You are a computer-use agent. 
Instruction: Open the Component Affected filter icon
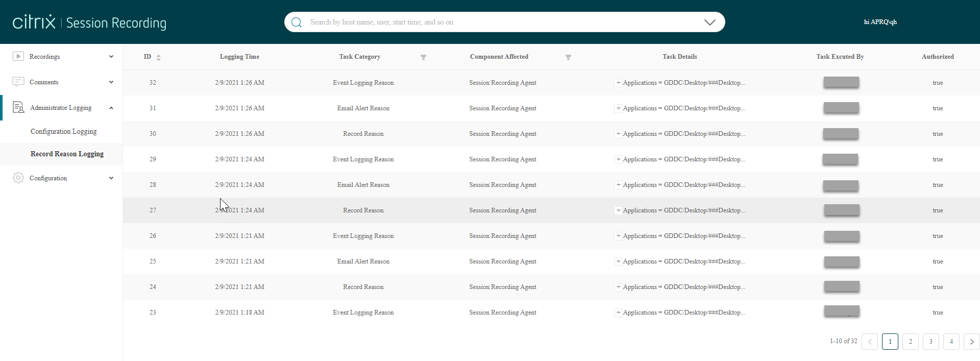[x=568, y=57]
